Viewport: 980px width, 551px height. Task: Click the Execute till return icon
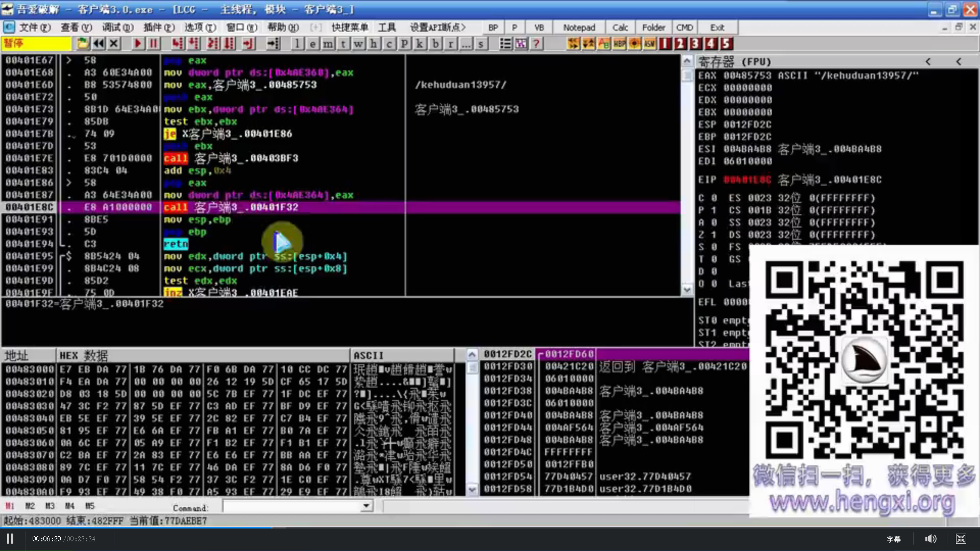coord(248,44)
